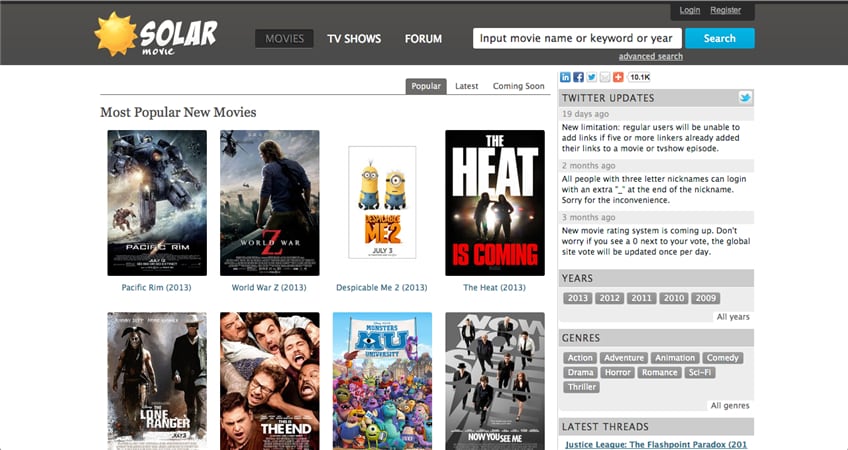The image size is (848, 450).
Task: Click the 'Most Popular New Movies' heading
Action: click(178, 112)
